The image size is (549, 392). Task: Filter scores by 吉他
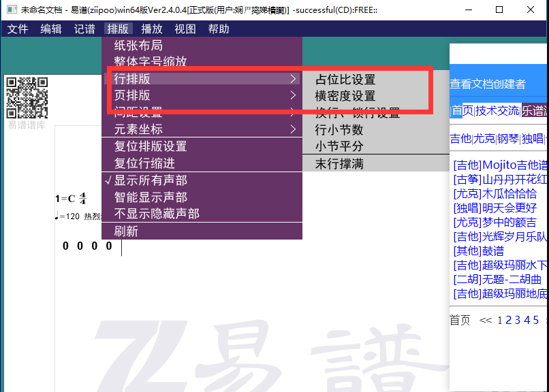460,139
